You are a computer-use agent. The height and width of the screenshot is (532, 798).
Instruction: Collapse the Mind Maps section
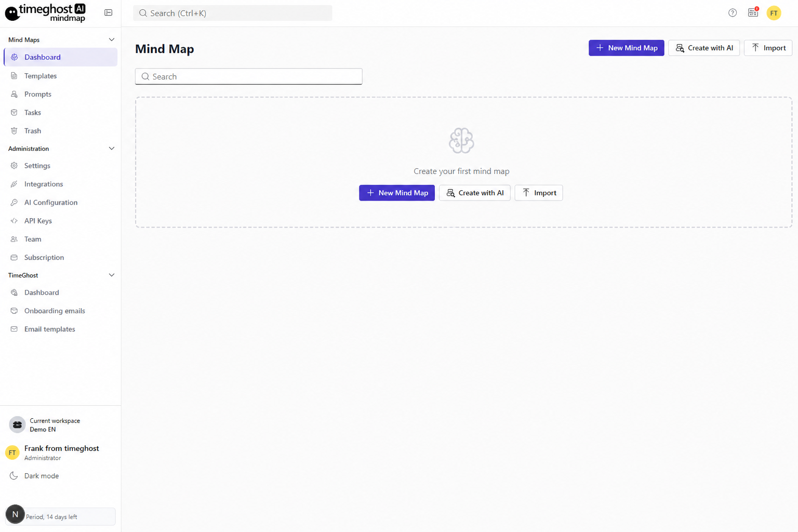(111, 40)
